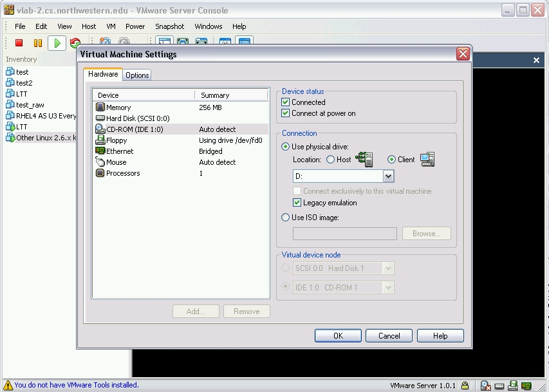
Task: Choose the Client location radio button
Action: tap(391, 160)
